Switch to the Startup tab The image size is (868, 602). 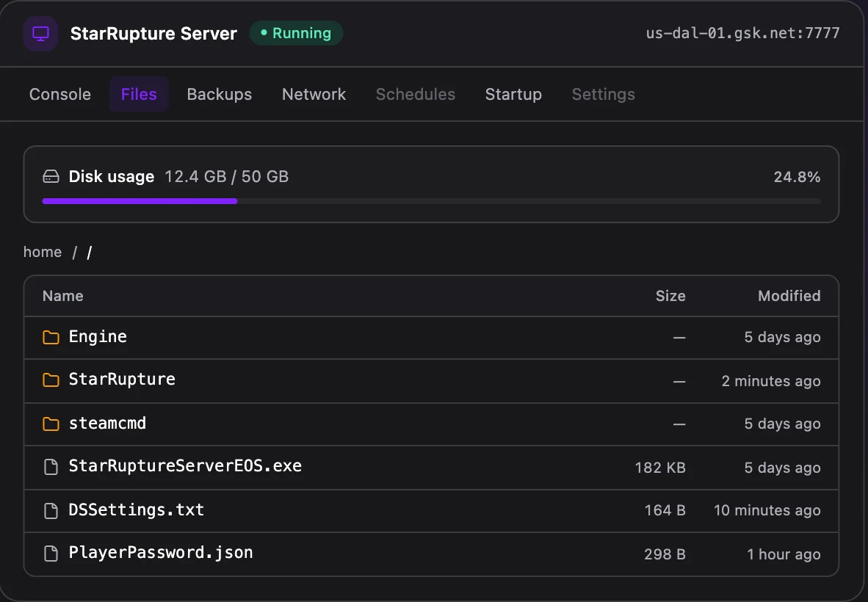click(513, 94)
